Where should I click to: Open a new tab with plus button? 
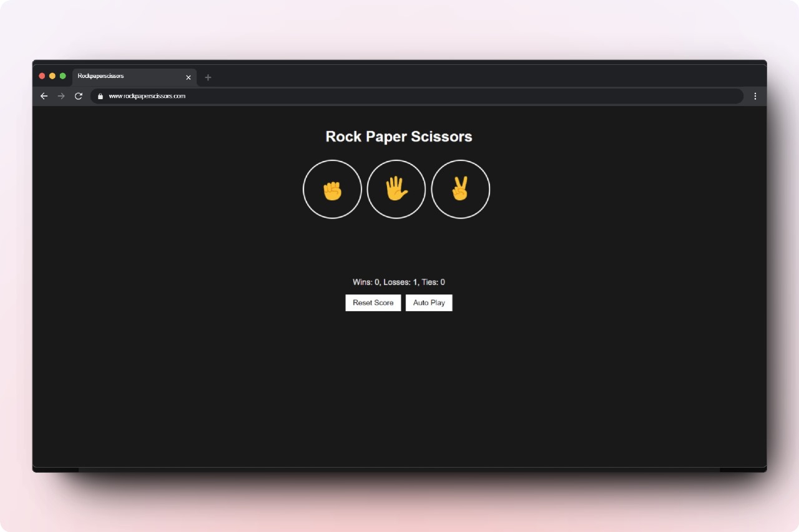(x=208, y=77)
